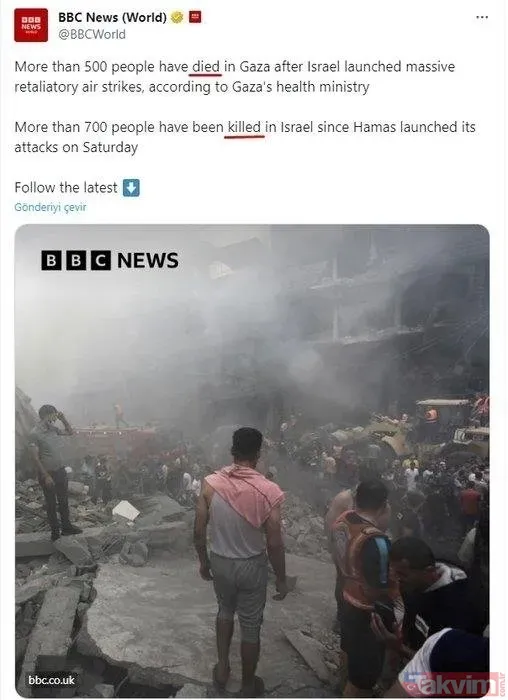Click the red BBC affiliate badge
This screenshot has width=508, height=700.
coord(195,17)
